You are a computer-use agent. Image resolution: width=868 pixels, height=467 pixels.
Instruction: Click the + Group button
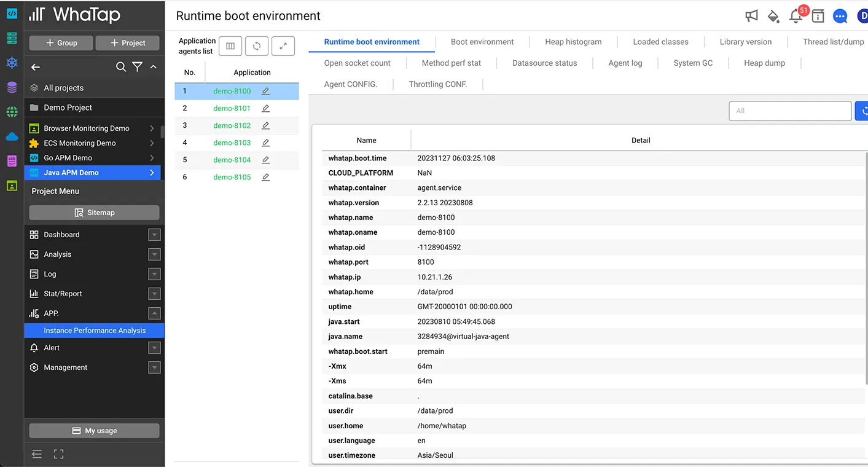(x=61, y=43)
